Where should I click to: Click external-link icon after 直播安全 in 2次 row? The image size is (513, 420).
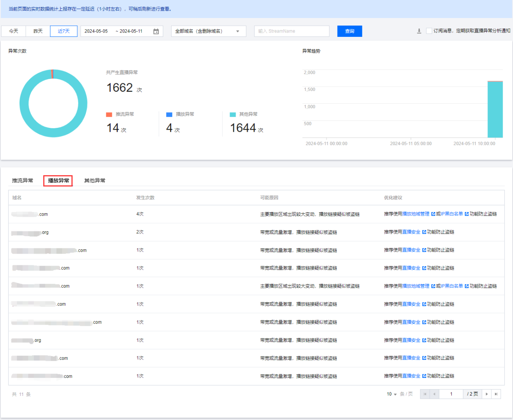(424, 232)
